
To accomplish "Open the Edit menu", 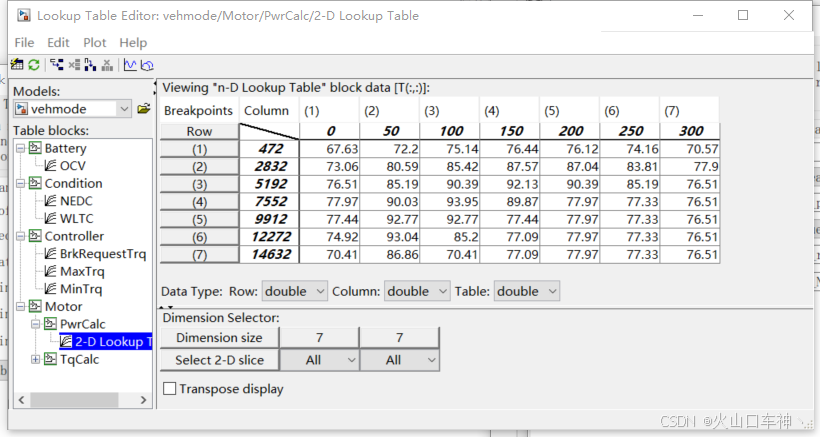I will tap(58, 42).
